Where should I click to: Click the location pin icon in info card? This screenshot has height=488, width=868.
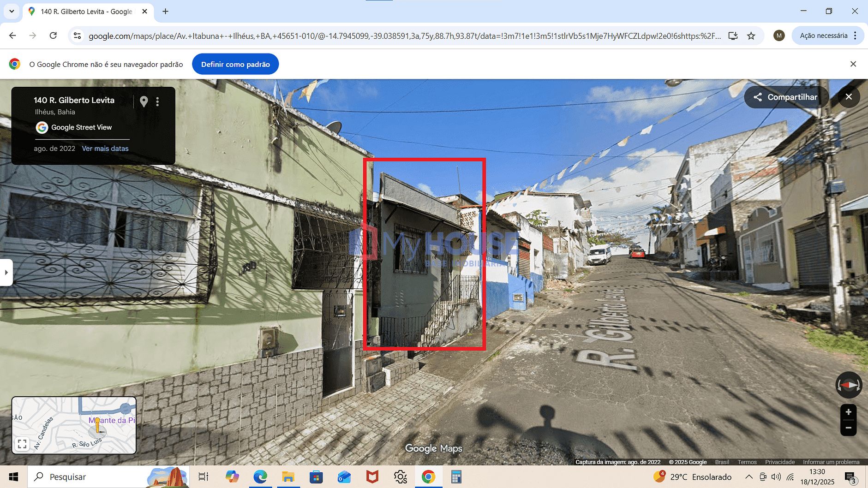point(144,101)
